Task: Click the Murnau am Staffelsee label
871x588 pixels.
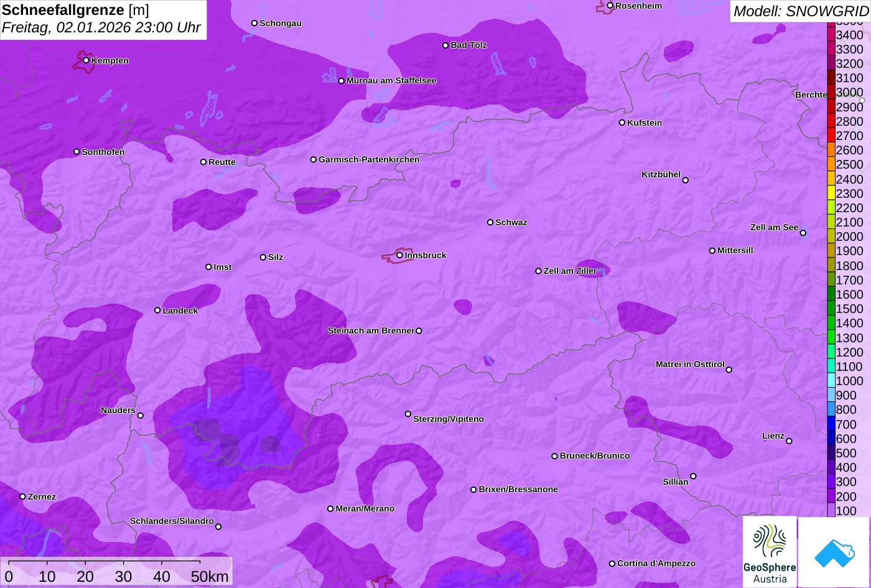Action: (391, 80)
